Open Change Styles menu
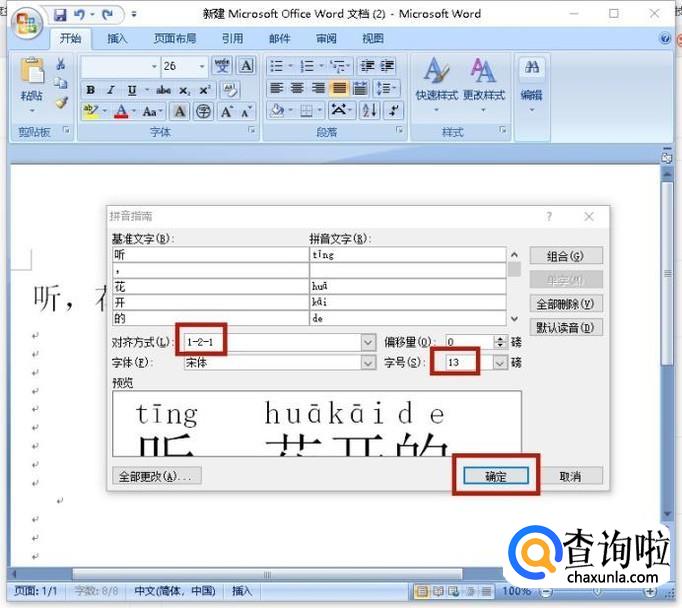Viewport: 682px width, 608px height. coord(483,84)
